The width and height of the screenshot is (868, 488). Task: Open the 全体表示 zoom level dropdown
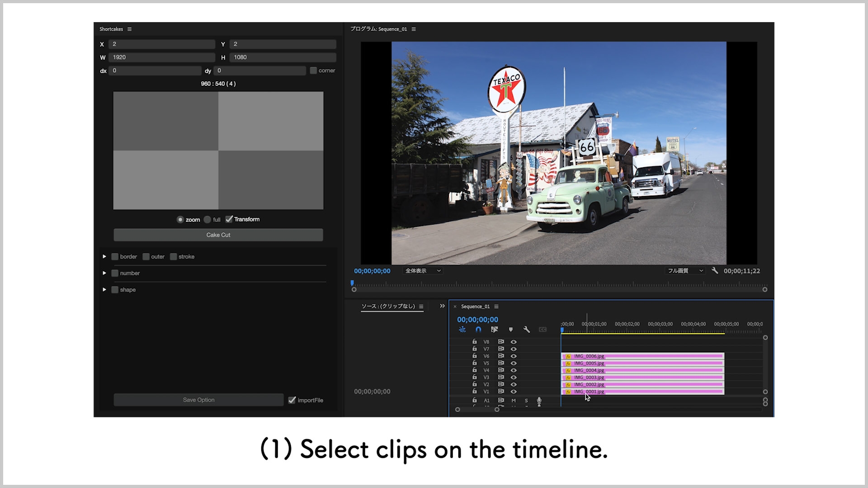[422, 271]
